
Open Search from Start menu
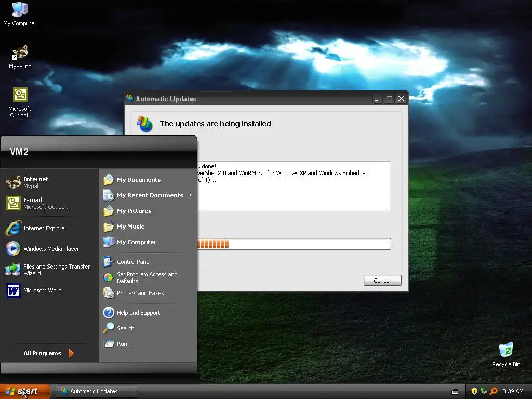click(148, 328)
